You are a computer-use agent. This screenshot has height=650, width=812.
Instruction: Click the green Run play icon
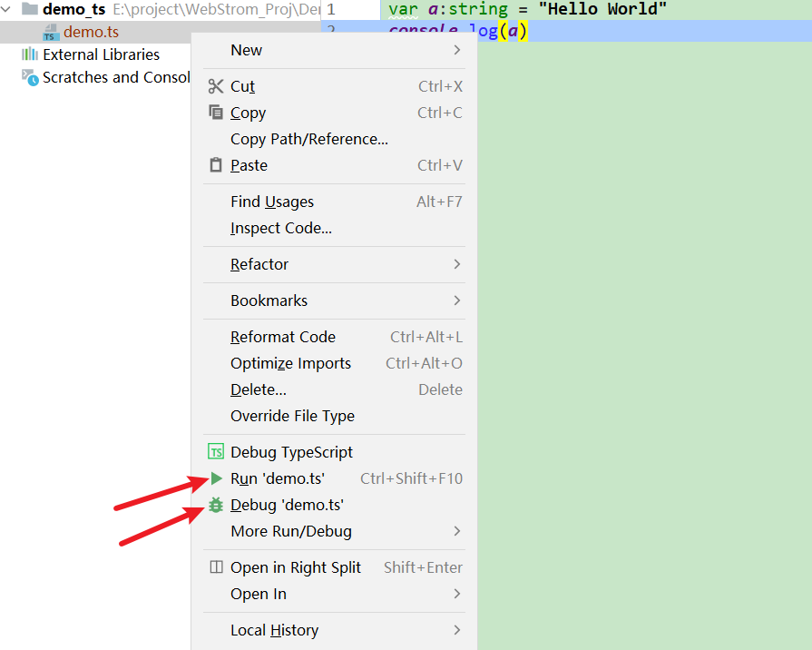pos(217,478)
